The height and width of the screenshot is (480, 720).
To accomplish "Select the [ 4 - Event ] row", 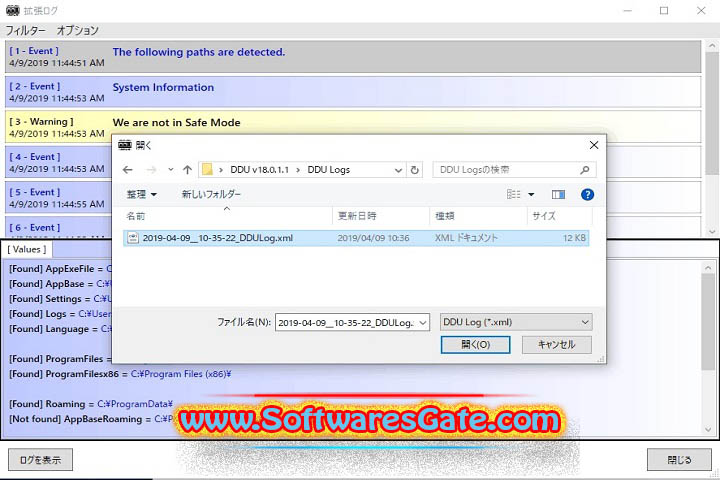I will 58,162.
